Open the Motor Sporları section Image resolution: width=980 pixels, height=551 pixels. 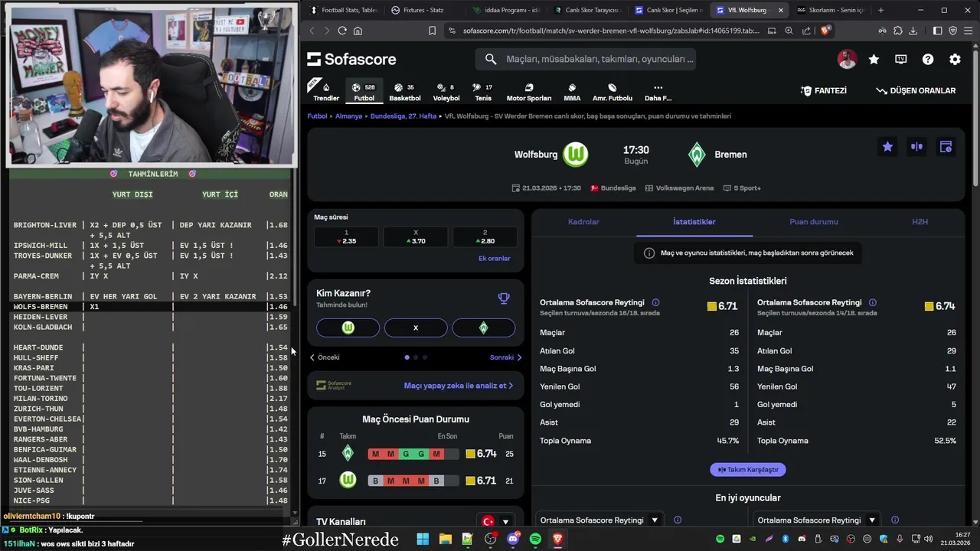tap(529, 91)
